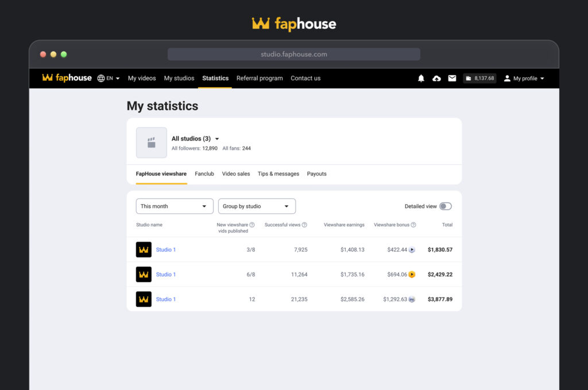Screen dimensions: 588x390
Task: Click help icon next to Viewshare bonus
Action: [x=413, y=225]
